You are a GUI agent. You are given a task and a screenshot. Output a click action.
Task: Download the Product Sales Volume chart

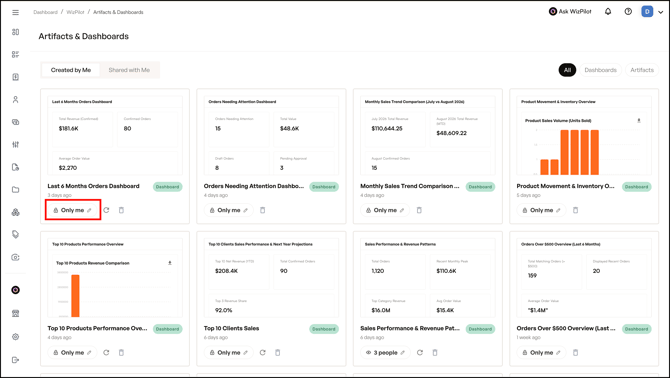639,120
